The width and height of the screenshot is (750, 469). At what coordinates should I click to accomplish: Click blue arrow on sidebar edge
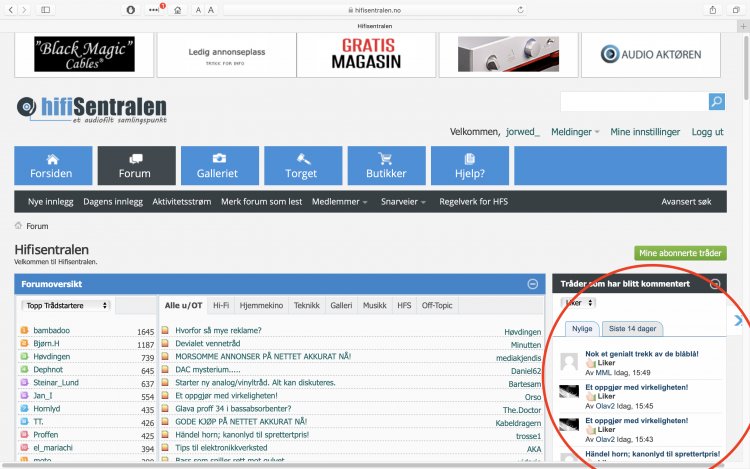[x=738, y=320]
